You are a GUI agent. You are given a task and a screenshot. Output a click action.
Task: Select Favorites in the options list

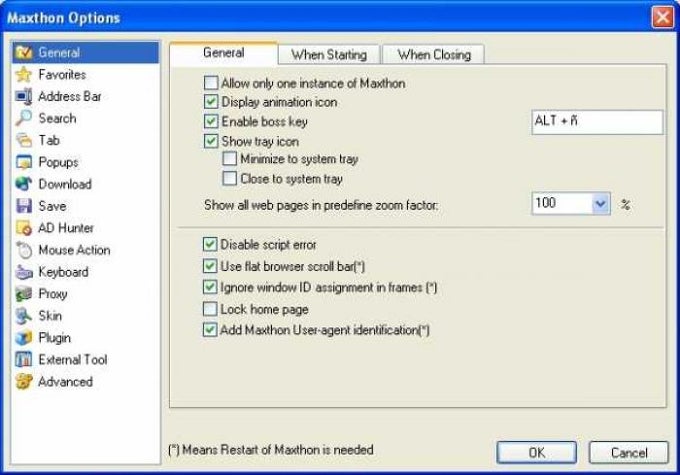[x=62, y=75]
